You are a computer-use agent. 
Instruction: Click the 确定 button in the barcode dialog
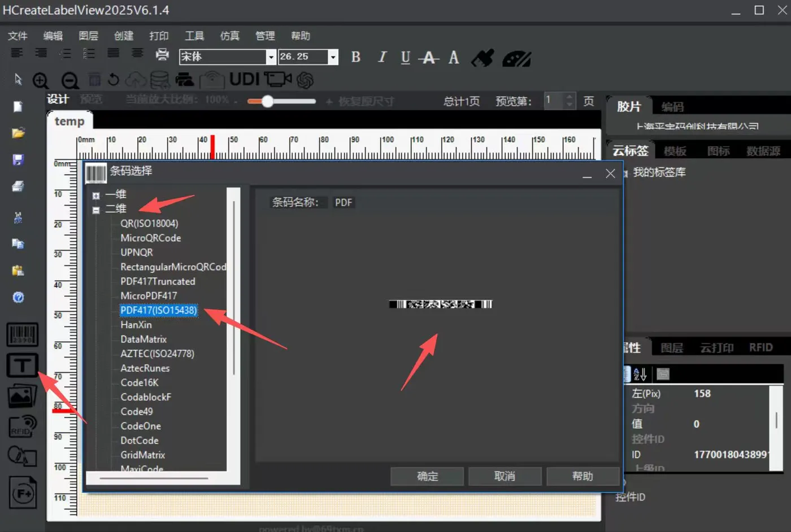tap(427, 476)
